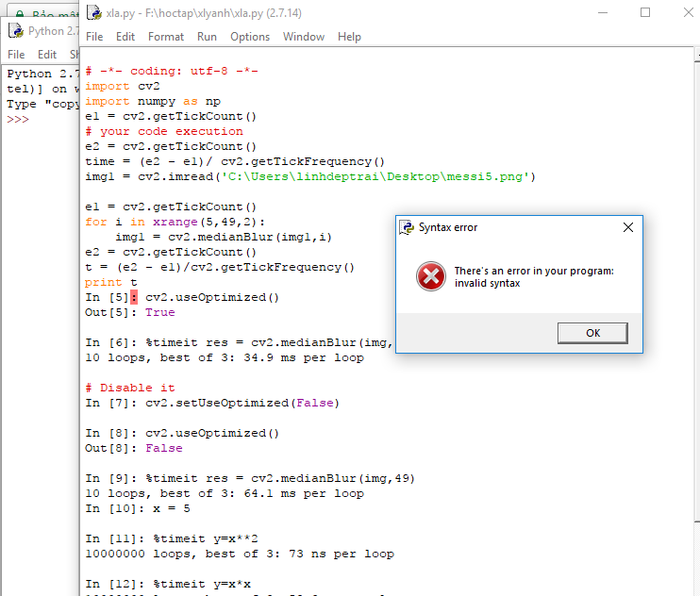
Task: Open the Options menu
Action: point(250,37)
